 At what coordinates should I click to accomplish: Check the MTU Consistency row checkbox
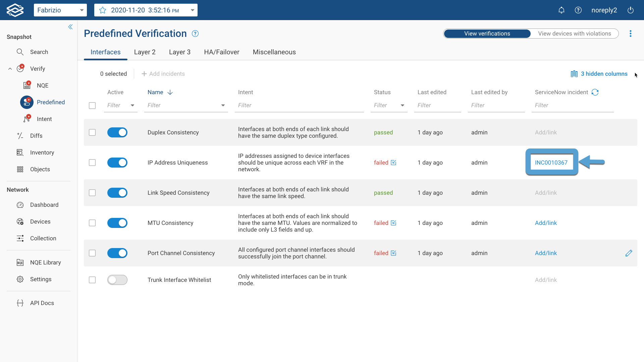[x=92, y=223]
